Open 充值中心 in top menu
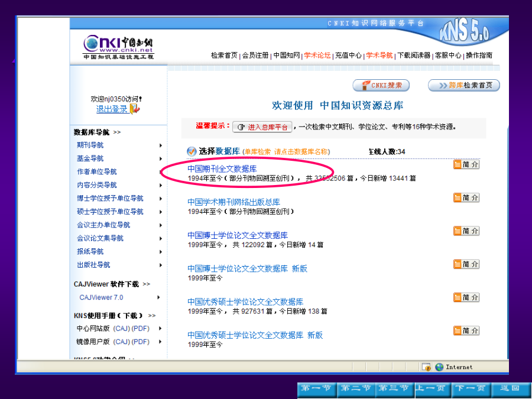The width and height of the screenshot is (532, 399). coord(348,56)
